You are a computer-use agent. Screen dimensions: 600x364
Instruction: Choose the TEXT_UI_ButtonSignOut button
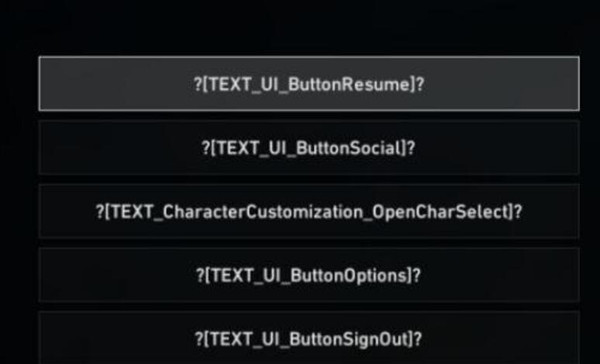point(309,338)
